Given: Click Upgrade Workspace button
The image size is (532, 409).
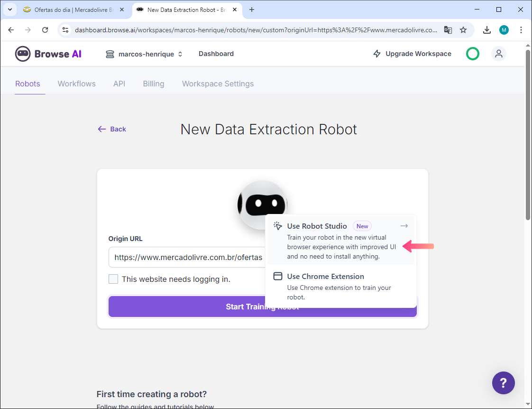Looking at the screenshot, I should tap(412, 54).
